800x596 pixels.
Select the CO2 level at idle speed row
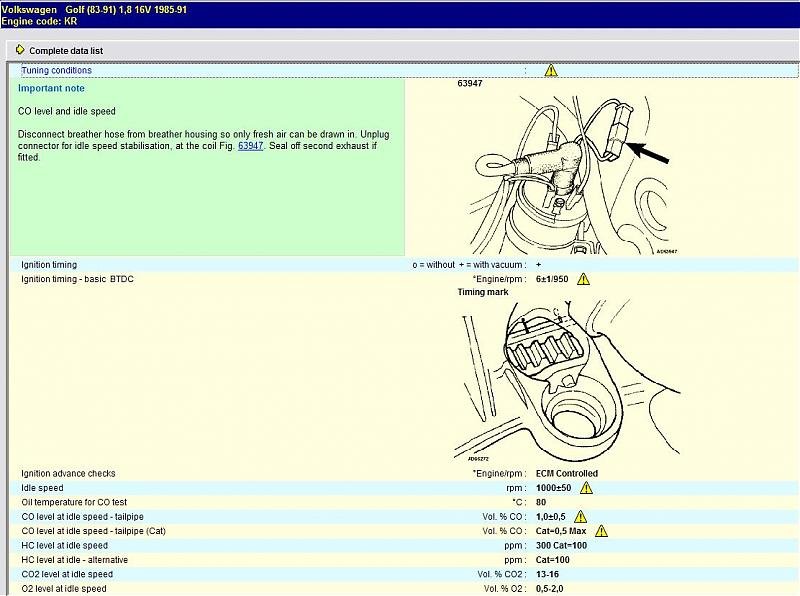(x=67, y=574)
